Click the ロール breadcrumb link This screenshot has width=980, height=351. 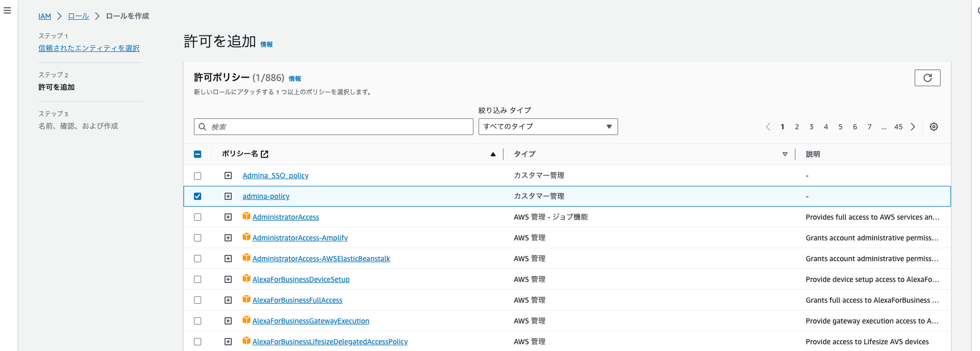point(78,16)
